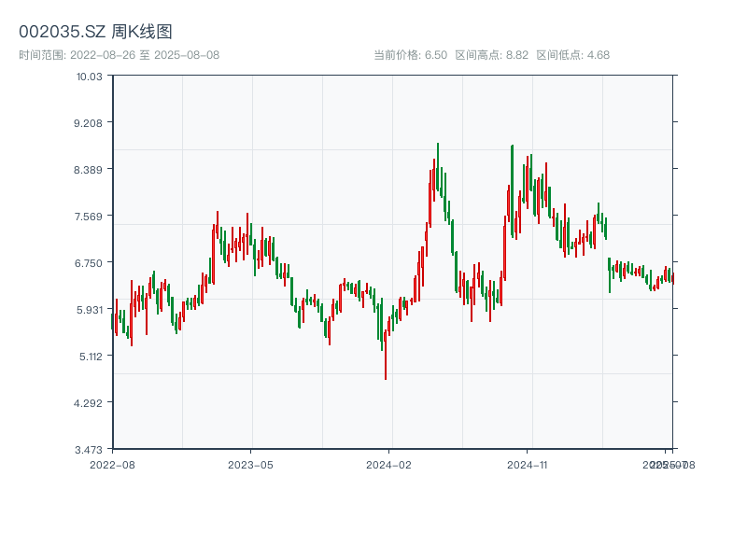Click the 2024-11 x-axis date label

(x=528, y=464)
